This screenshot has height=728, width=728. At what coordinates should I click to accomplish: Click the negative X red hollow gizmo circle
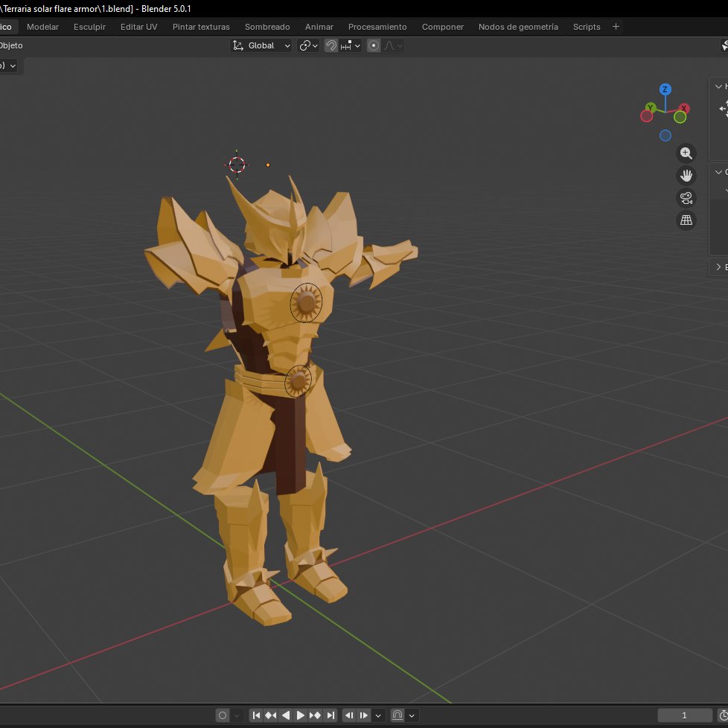[x=646, y=116]
